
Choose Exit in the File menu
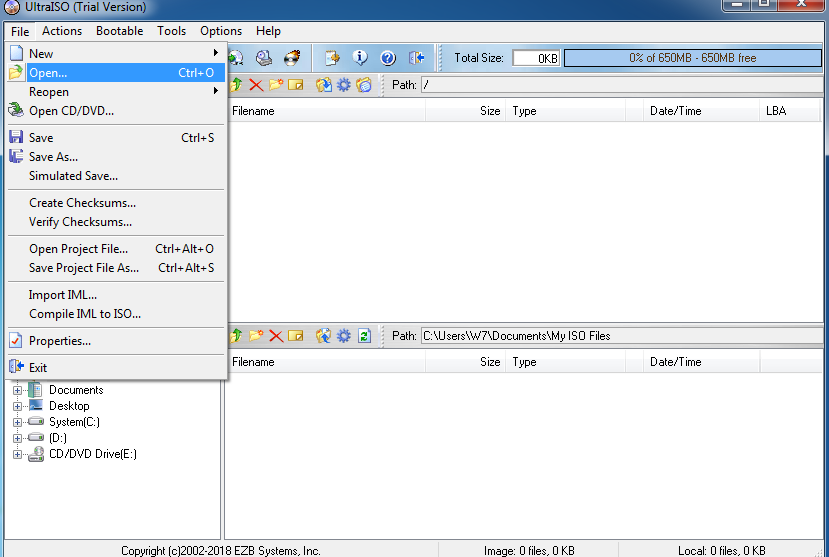click(116, 367)
